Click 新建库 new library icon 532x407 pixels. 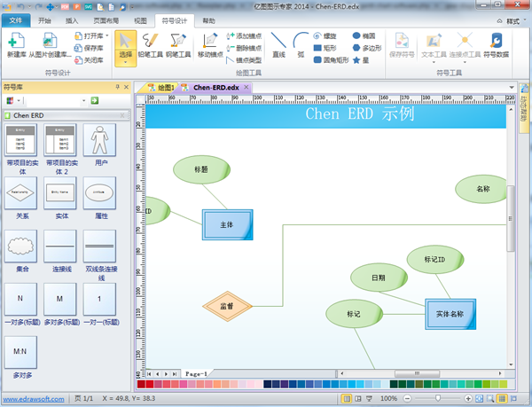point(15,46)
